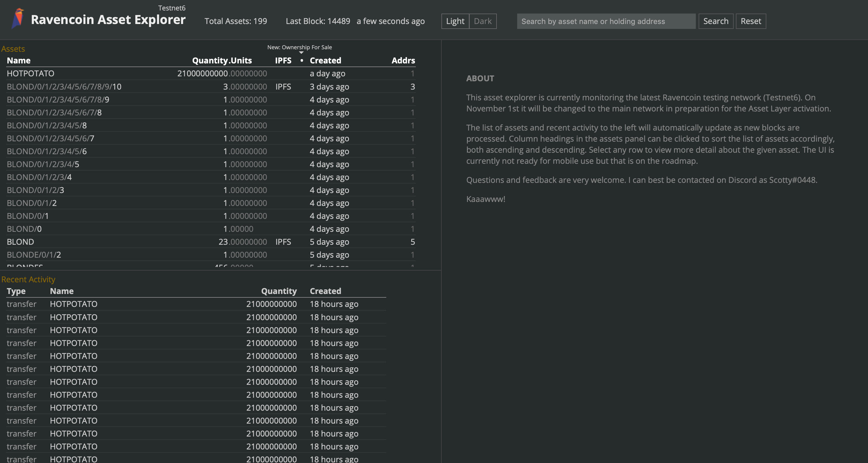Click the Total Assets: 199 counter
This screenshot has height=463, width=868.
click(236, 21)
